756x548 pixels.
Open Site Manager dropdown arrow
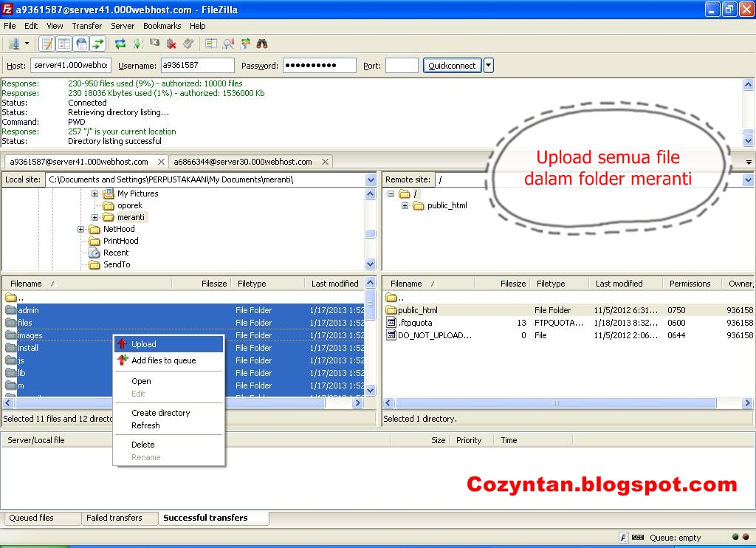tap(27, 44)
